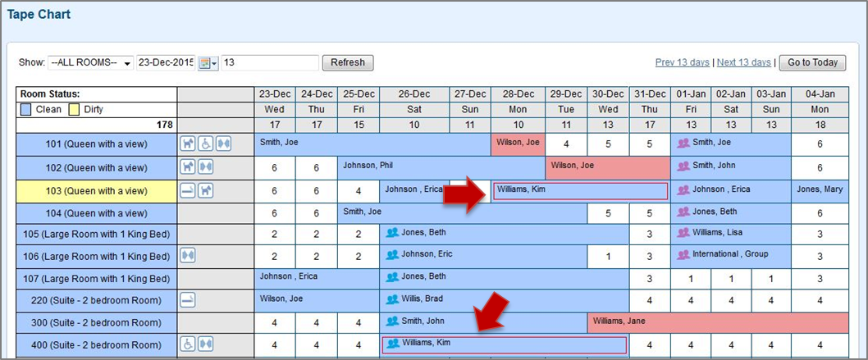The width and height of the screenshot is (868, 360).
Task: Click the days field containing 13
Action: 270,63
